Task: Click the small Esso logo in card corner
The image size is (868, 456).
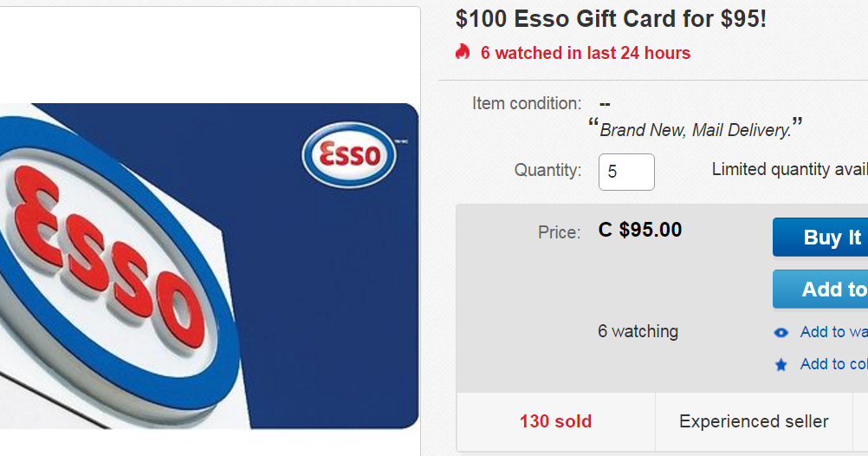Action: pyautogui.click(x=349, y=155)
